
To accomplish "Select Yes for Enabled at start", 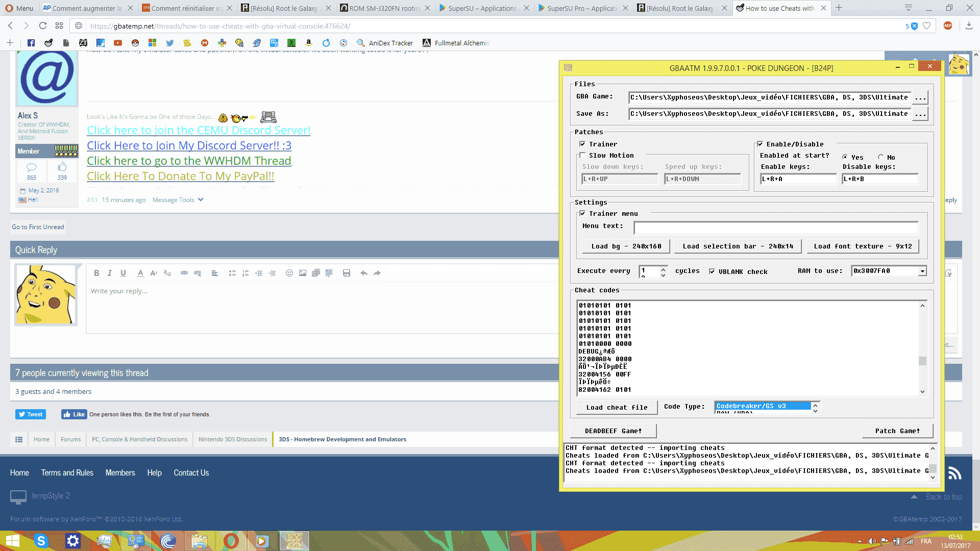I will pos(845,157).
